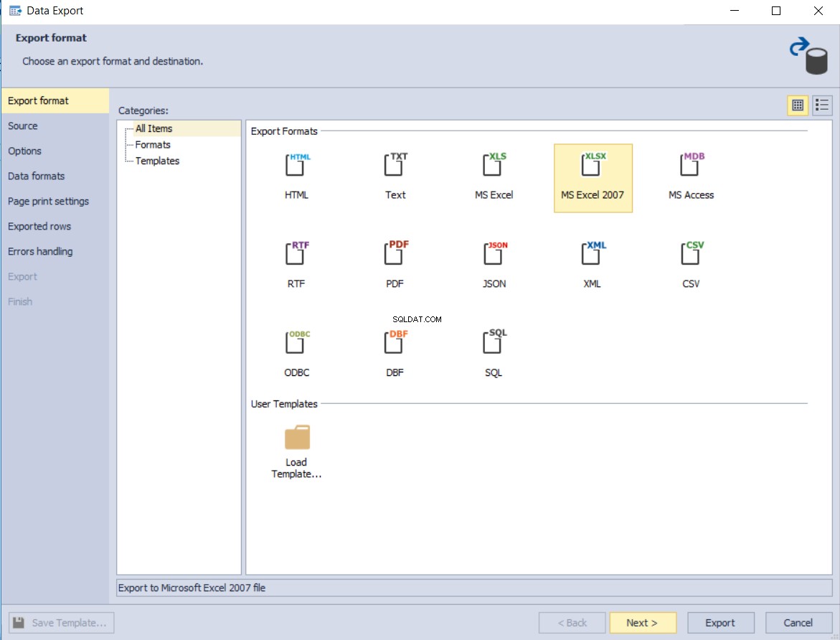Pick the DBF export format
Screen dimensions: 840x640
[395, 342]
